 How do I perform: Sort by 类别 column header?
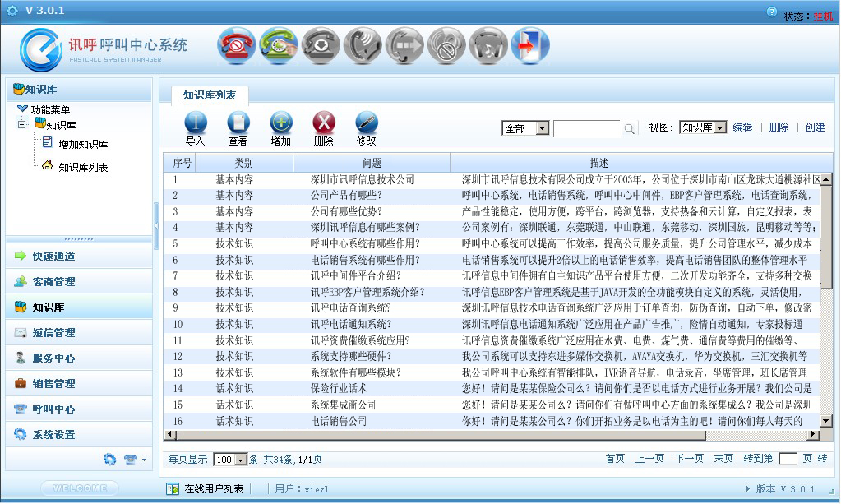tap(244, 163)
